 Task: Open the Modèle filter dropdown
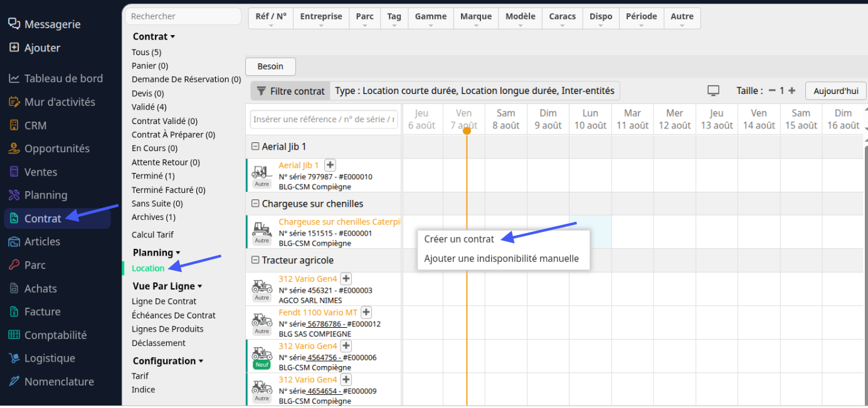coord(521,19)
